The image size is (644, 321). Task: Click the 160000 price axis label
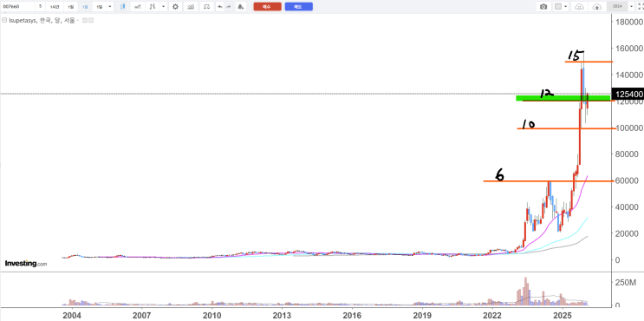tap(629, 48)
